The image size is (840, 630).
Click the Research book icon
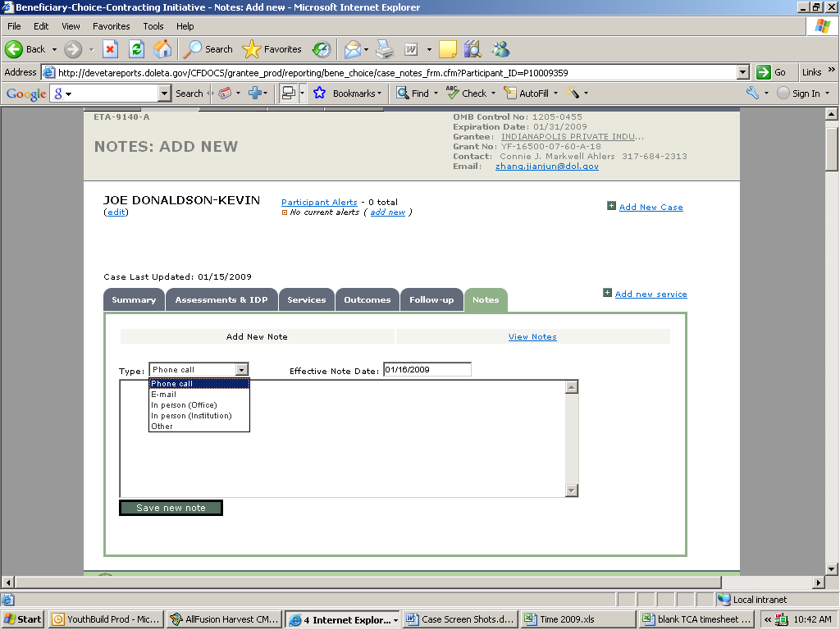point(473,49)
